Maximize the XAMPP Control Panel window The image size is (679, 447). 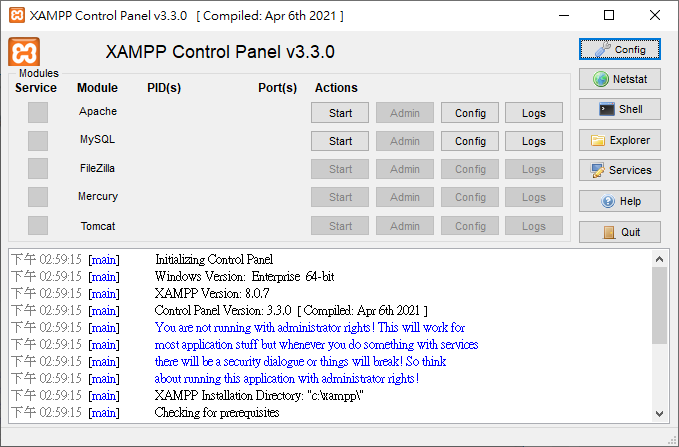pos(609,15)
